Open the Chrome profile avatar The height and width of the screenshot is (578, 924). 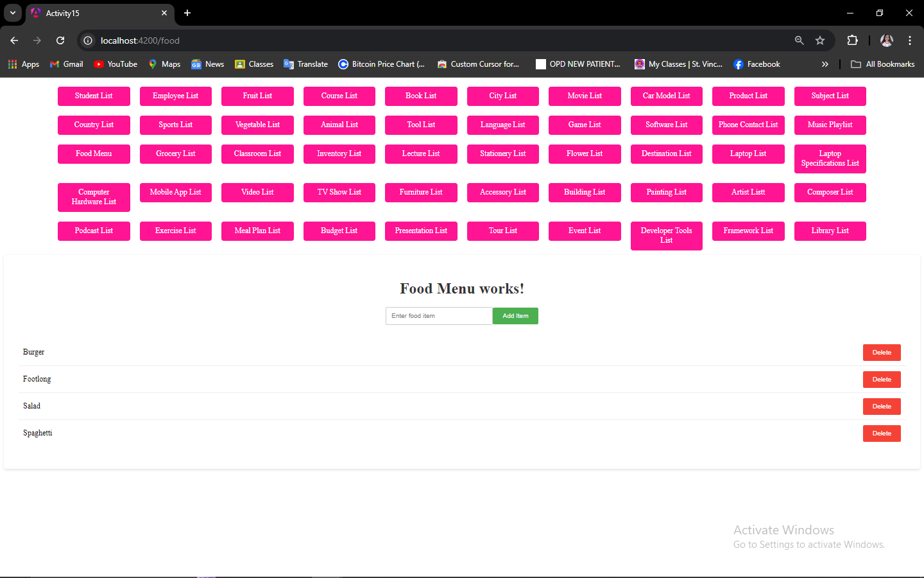point(887,40)
